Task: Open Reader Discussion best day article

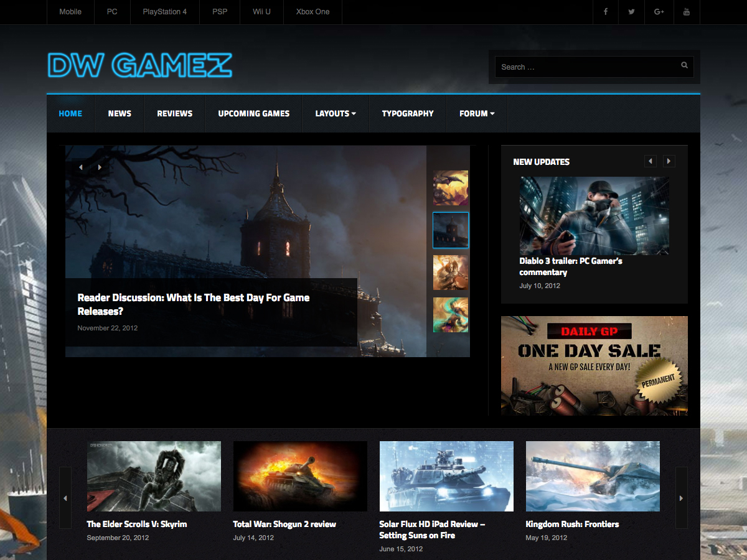Action: [x=194, y=304]
